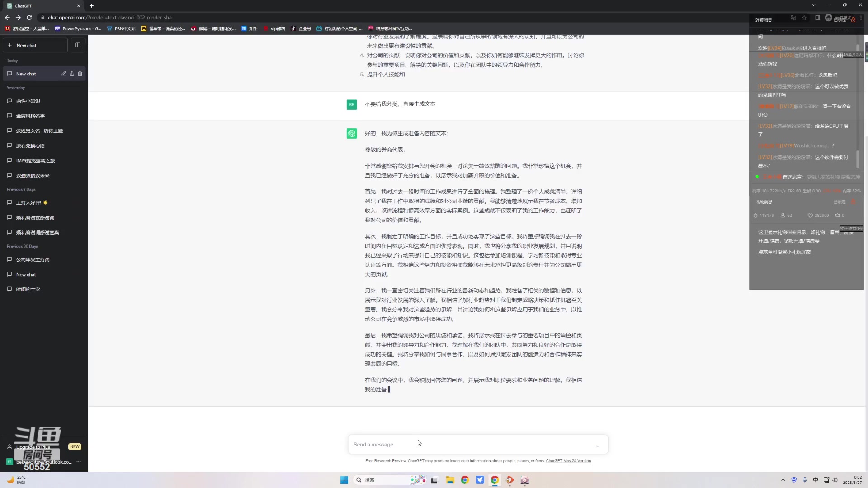Click the taskbar 搜索 search box
Image resolution: width=868 pixels, height=488 pixels.
(x=390, y=480)
